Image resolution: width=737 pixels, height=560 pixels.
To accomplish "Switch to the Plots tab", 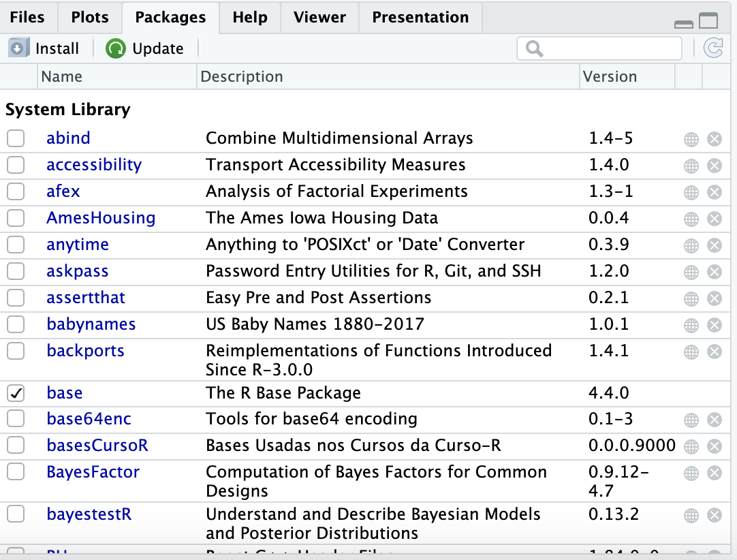I will 89,17.
